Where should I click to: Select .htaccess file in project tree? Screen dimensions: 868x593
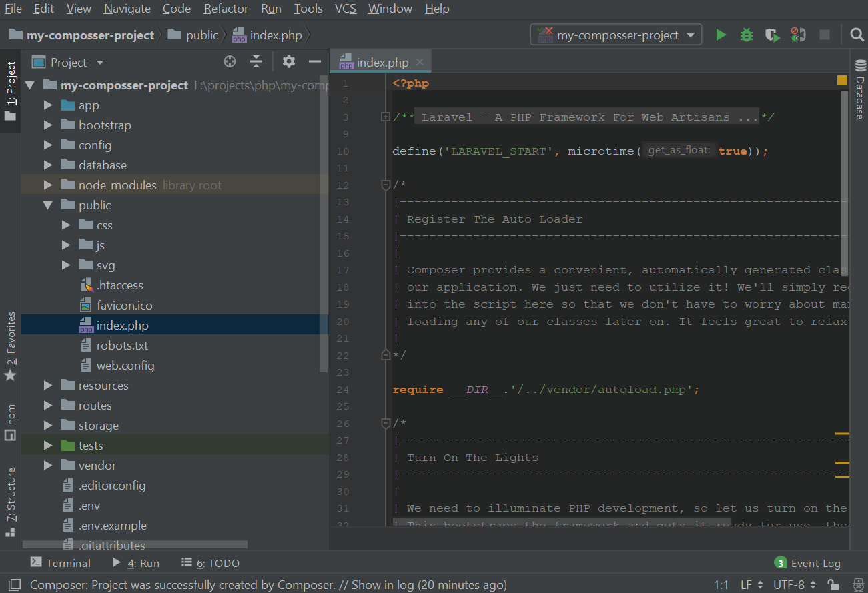tap(120, 285)
